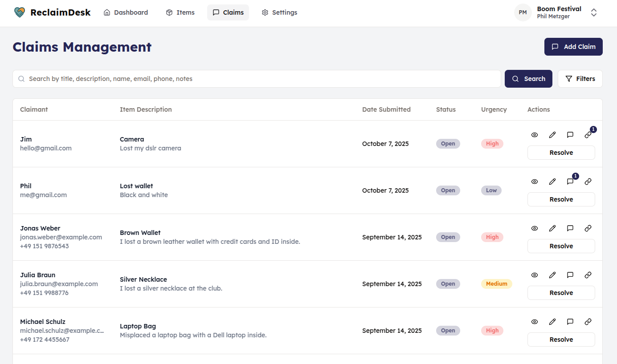Expand the Boom Festival account switcher
The height and width of the screenshot is (364, 617).
click(594, 12)
